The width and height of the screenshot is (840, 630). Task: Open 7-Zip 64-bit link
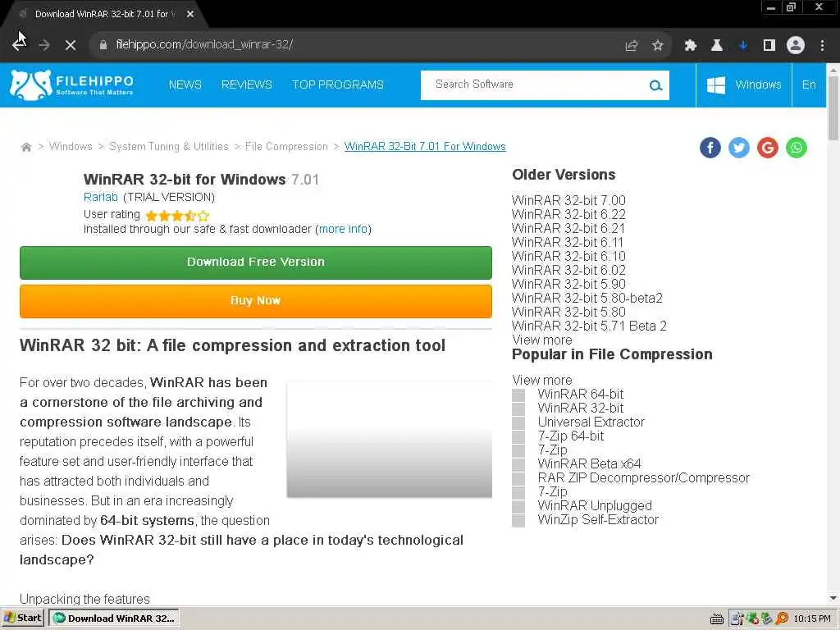(x=571, y=436)
